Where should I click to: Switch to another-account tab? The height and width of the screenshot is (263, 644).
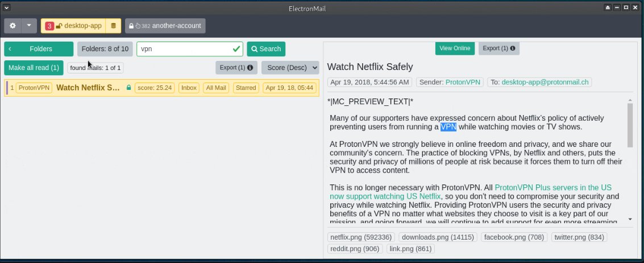click(165, 26)
